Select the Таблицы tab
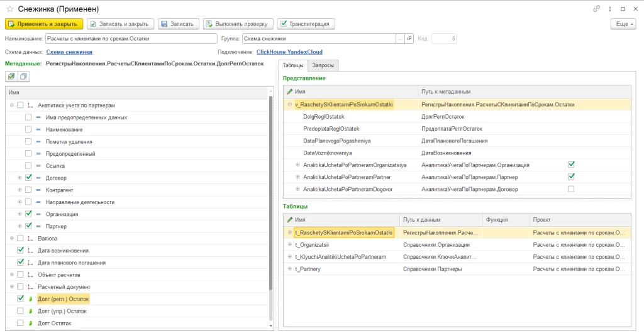 coord(293,65)
